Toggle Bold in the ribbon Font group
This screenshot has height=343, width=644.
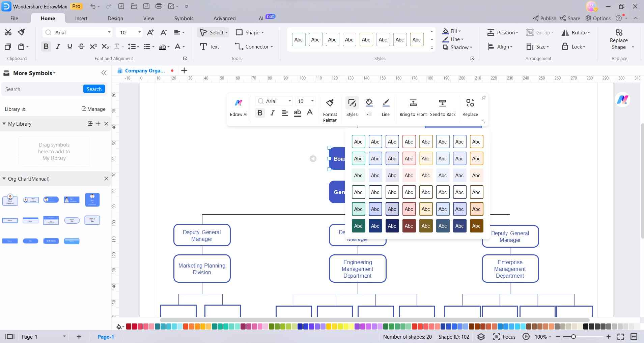[x=46, y=46]
